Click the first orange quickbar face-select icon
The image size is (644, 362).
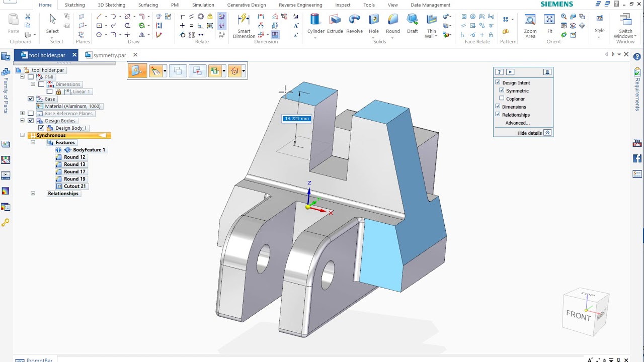137,71
